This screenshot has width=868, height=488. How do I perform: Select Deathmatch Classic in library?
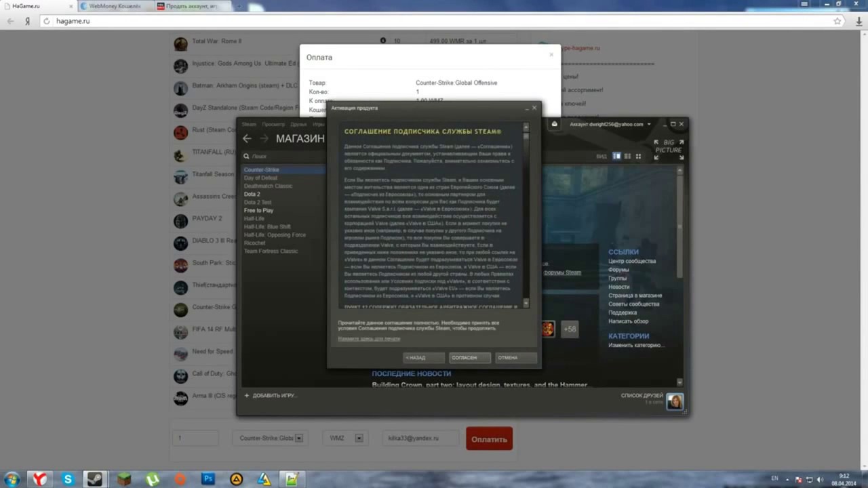click(268, 186)
